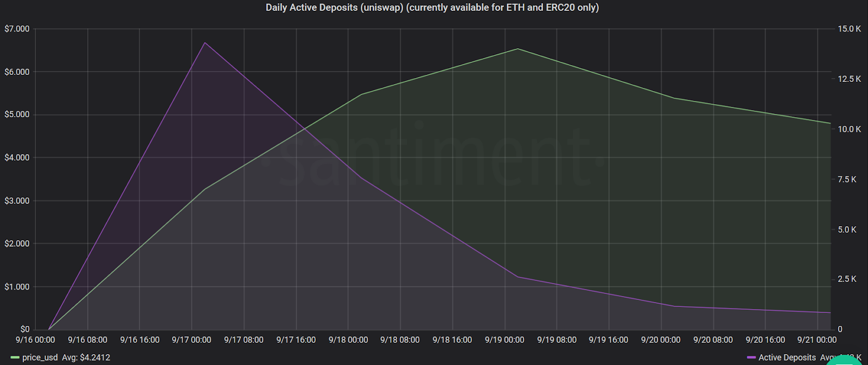868x365 pixels.
Task: Click the 9/18 16:00 time axis label
Action: pyautogui.click(x=452, y=340)
